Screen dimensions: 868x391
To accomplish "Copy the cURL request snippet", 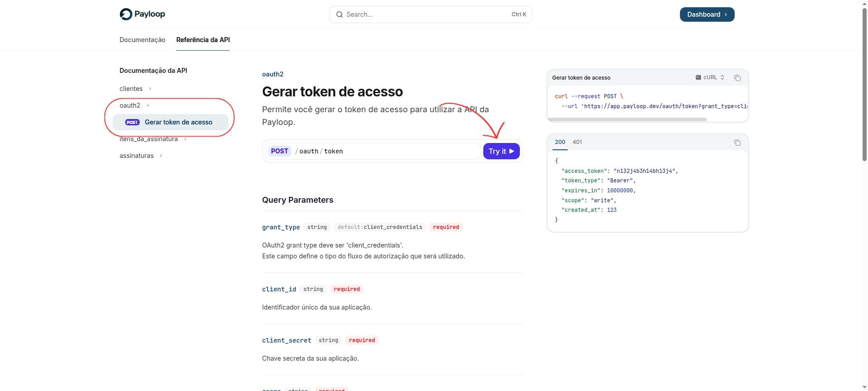I will coord(737,77).
